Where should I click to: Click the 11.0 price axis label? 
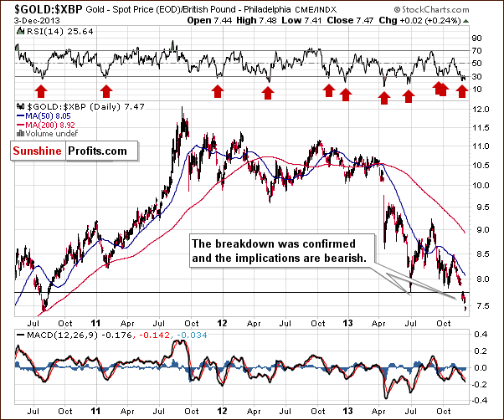[481, 146]
